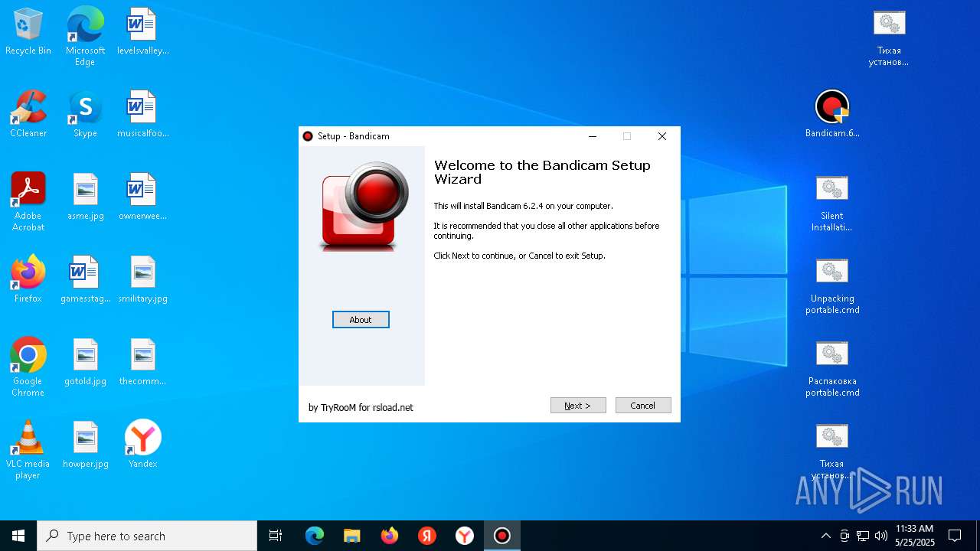
Task: Select the musicalfoo Word document icon
Action: coord(142,115)
